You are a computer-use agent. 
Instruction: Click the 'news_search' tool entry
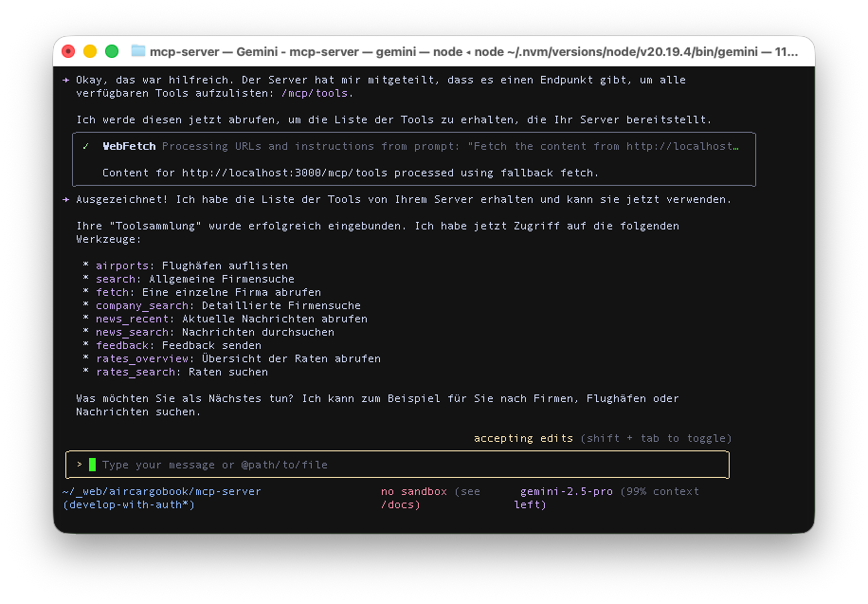(133, 332)
